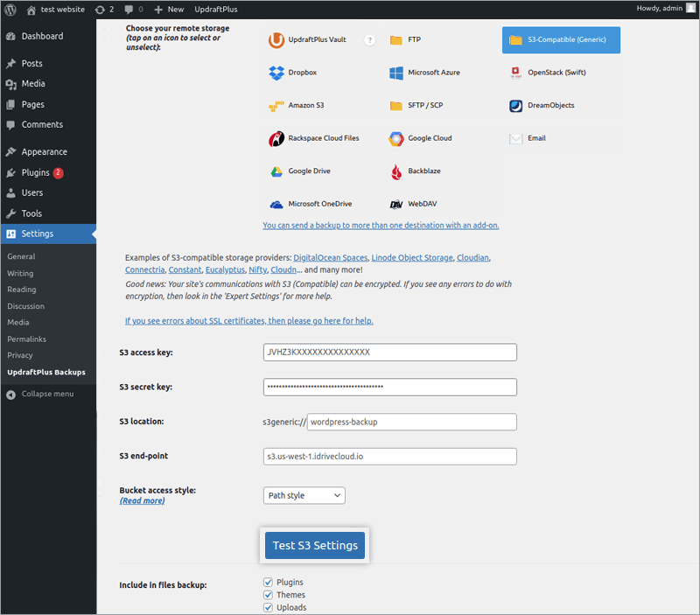Select the Email envelope icon
700x615 pixels.
coord(515,139)
